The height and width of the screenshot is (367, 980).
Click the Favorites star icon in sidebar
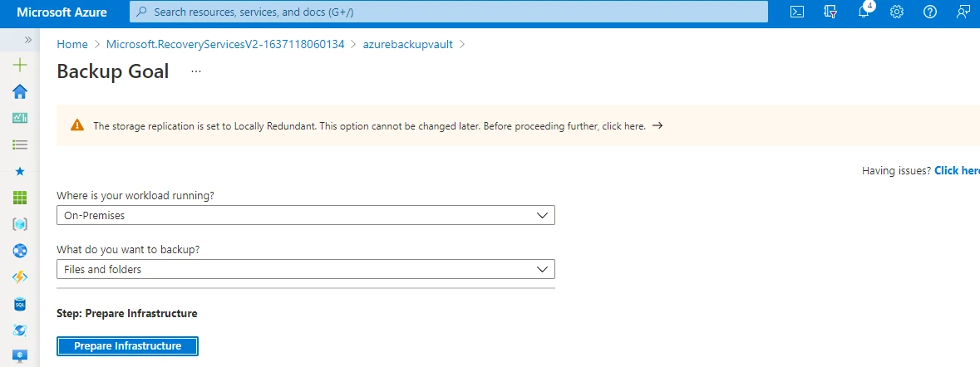(x=20, y=172)
